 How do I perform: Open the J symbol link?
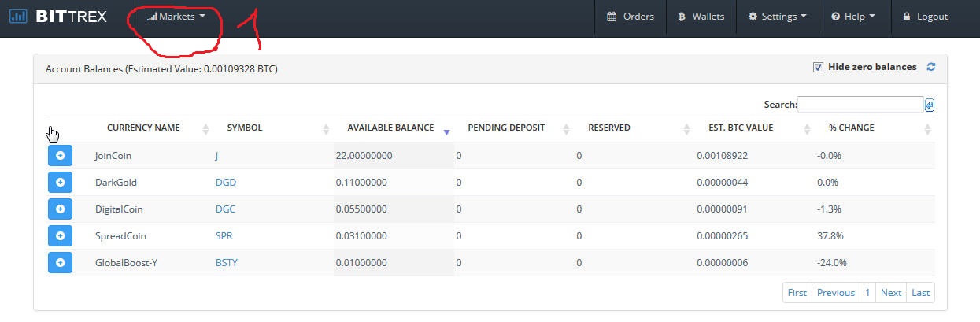(217, 156)
